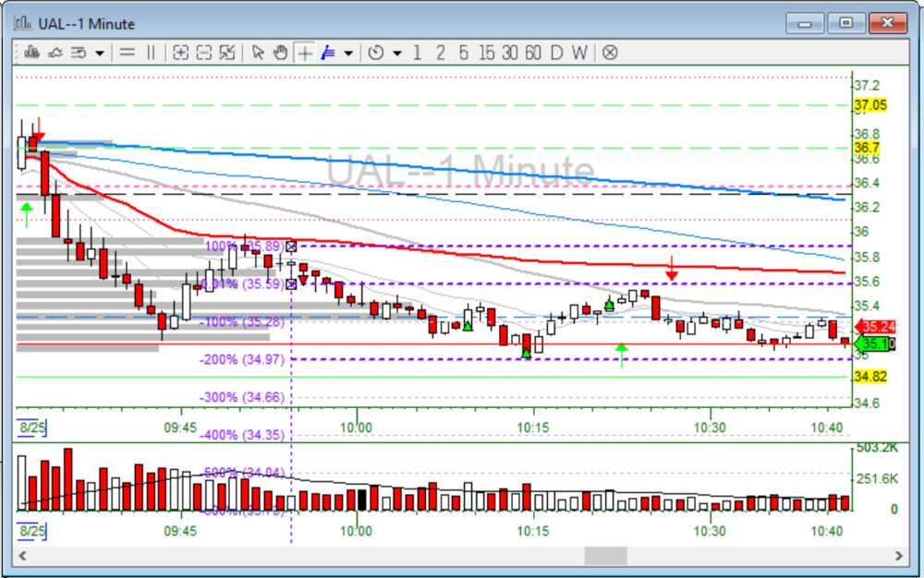This screenshot has width=924, height=578.
Task: Click the zoom out chart icon
Action: coord(204,53)
